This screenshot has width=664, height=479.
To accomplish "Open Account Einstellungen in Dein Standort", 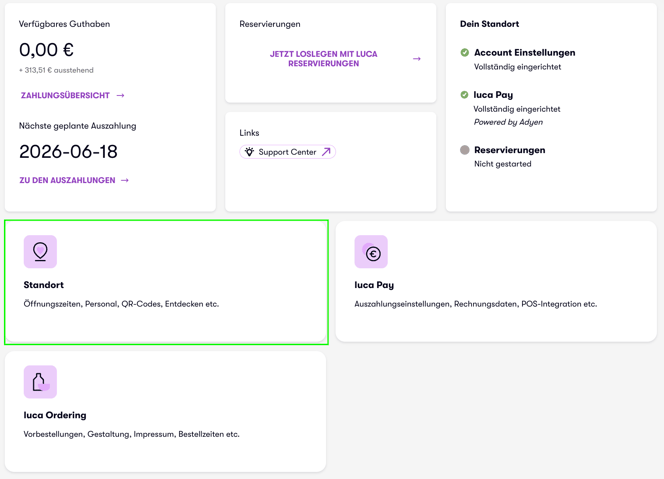I will pos(525,53).
